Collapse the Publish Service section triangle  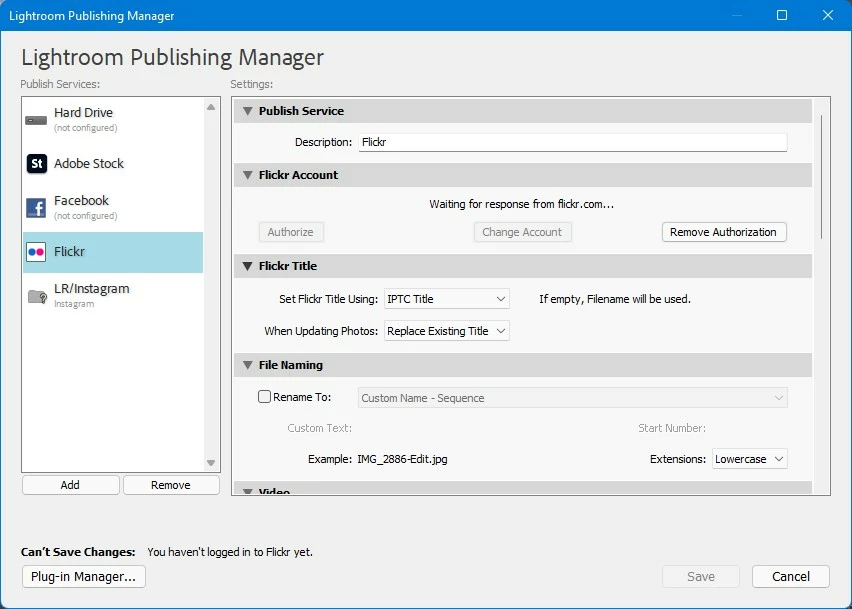coord(248,111)
